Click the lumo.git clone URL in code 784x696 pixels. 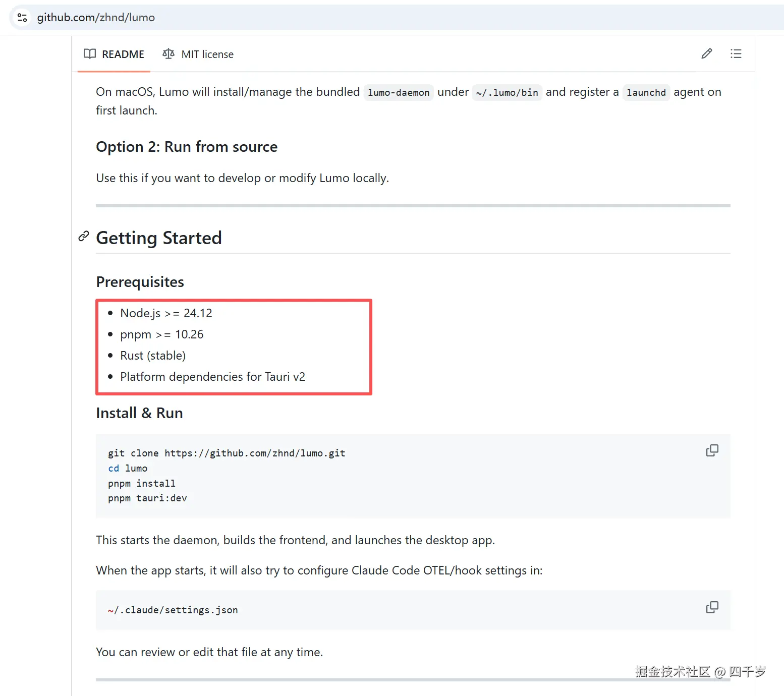pos(255,453)
